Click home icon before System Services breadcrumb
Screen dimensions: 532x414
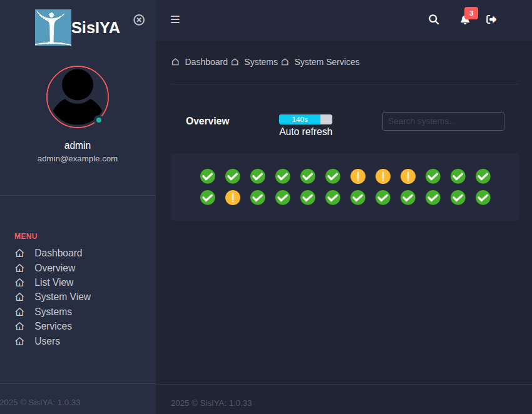click(285, 62)
